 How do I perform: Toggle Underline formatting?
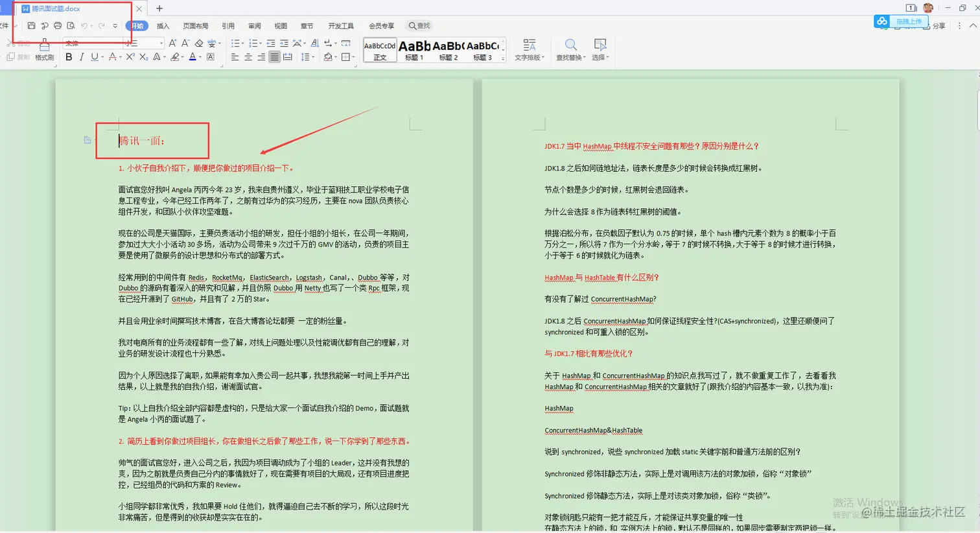pyautogui.click(x=95, y=57)
